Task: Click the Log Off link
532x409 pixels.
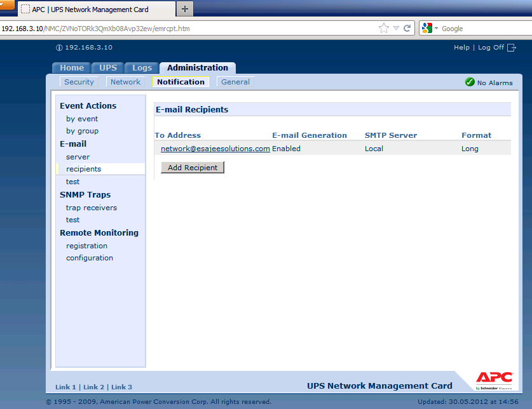Action: point(491,48)
